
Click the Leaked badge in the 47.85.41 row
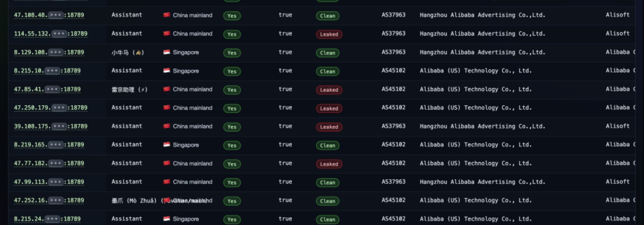(x=329, y=90)
